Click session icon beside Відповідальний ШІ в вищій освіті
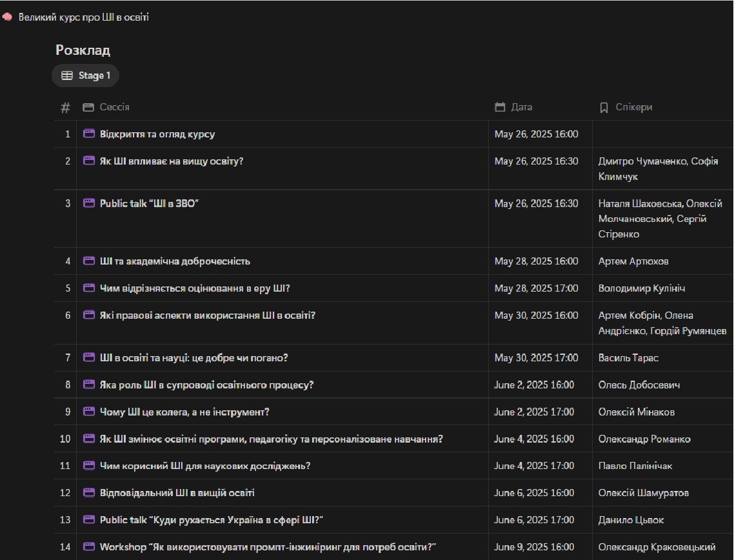This screenshot has width=734, height=560. (89, 493)
